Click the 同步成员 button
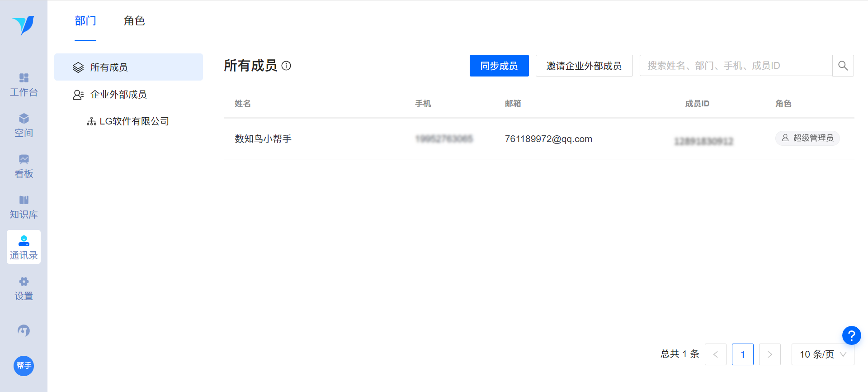The width and height of the screenshot is (868, 392). 499,66
